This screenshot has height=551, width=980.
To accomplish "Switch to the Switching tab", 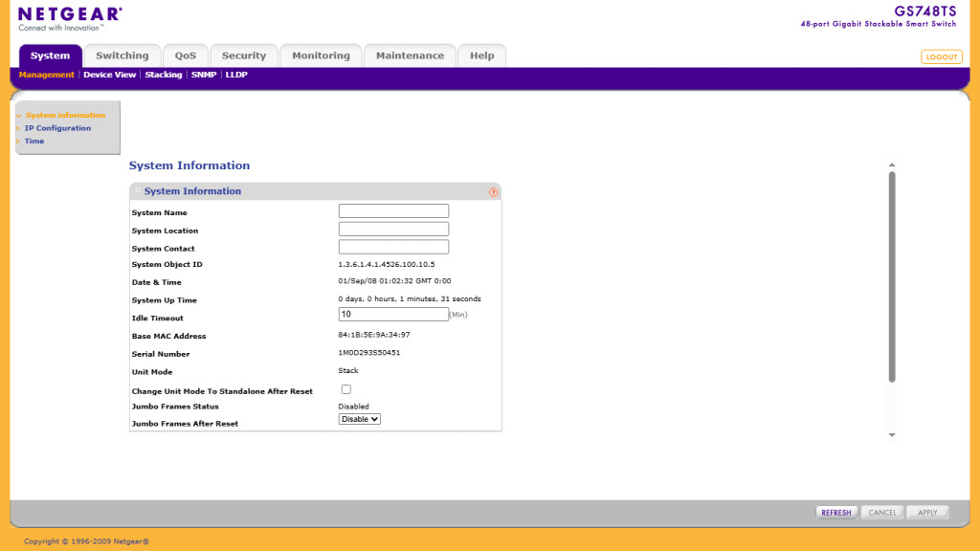I will tap(122, 55).
